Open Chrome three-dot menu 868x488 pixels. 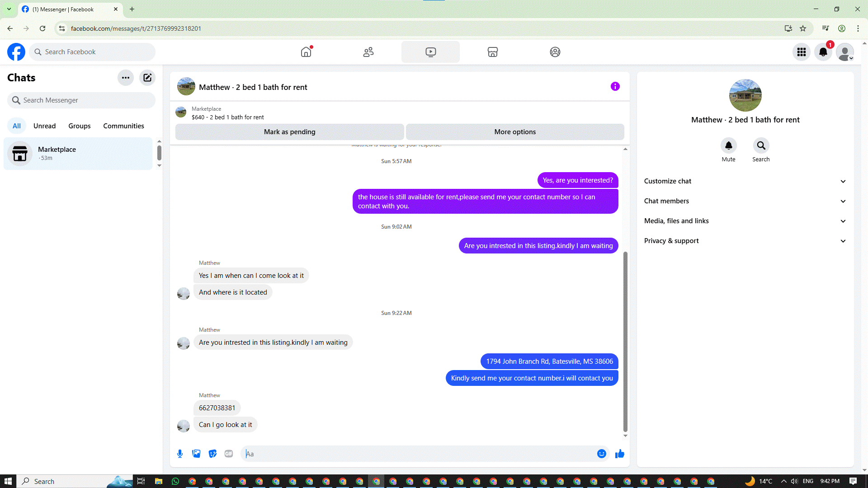pos(858,28)
